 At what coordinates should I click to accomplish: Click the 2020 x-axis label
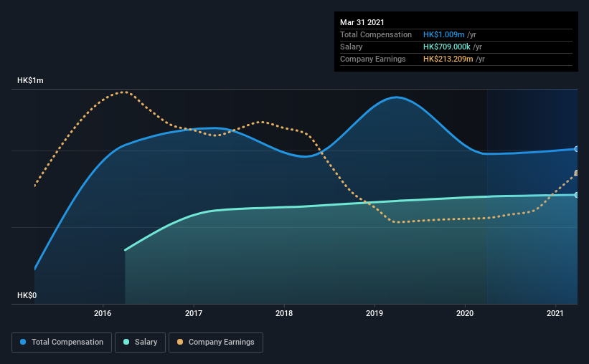pyautogui.click(x=465, y=313)
